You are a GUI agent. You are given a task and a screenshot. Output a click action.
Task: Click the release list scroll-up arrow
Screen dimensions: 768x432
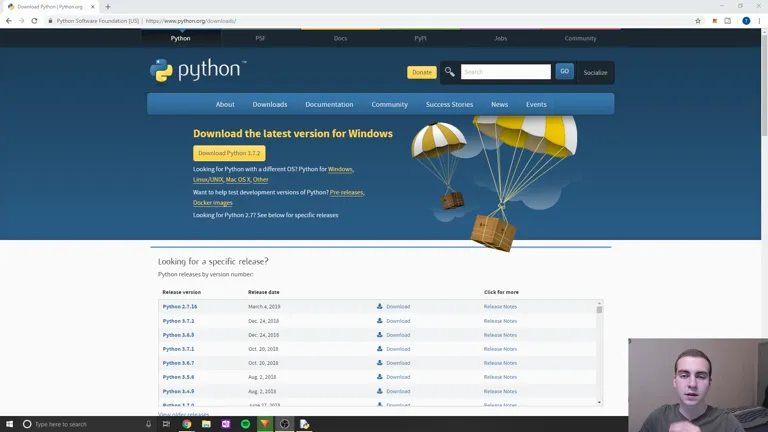click(599, 304)
